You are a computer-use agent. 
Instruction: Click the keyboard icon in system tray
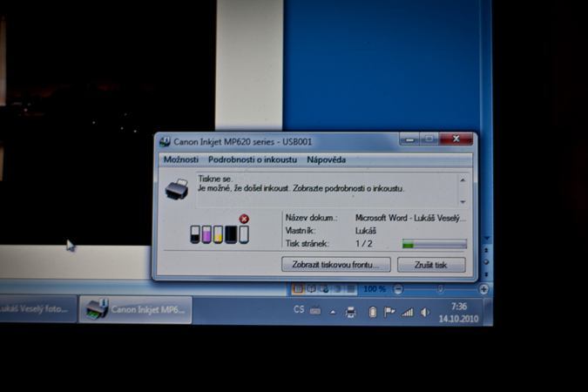click(315, 311)
